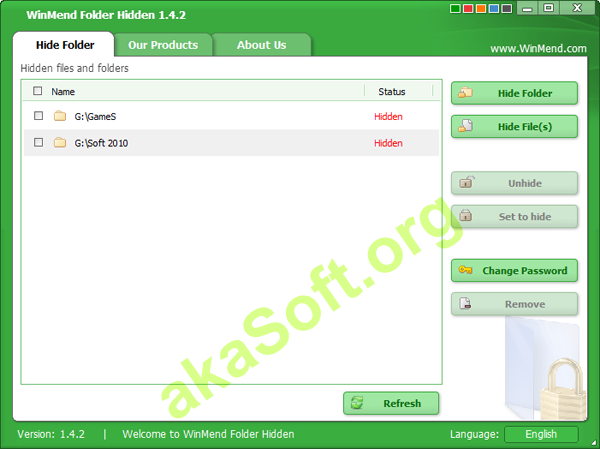The height and width of the screenshot is (449, 600).
Task: Check the G:\GameS folder checkbox
Action: point(38,116)
